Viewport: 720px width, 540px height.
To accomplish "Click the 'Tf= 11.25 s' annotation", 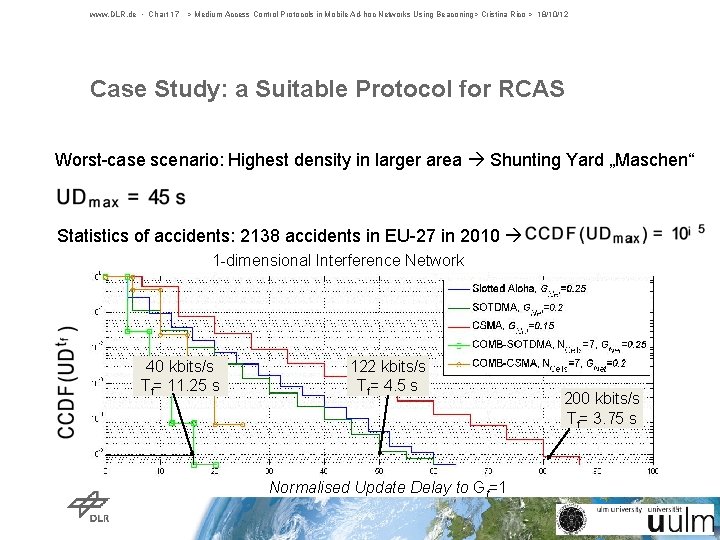I will coord(180,386).
